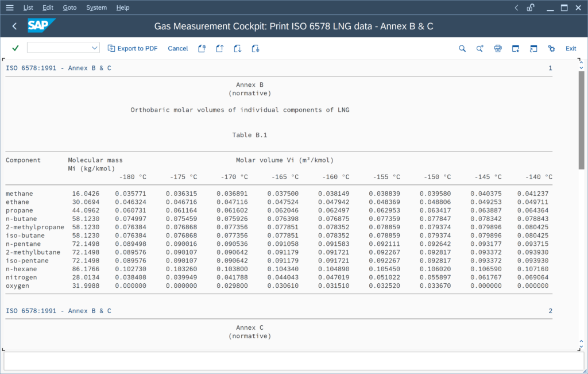Click the lock icon in the title bar
The height and width of the screenshot is (374, 588).
coord(530,7)
